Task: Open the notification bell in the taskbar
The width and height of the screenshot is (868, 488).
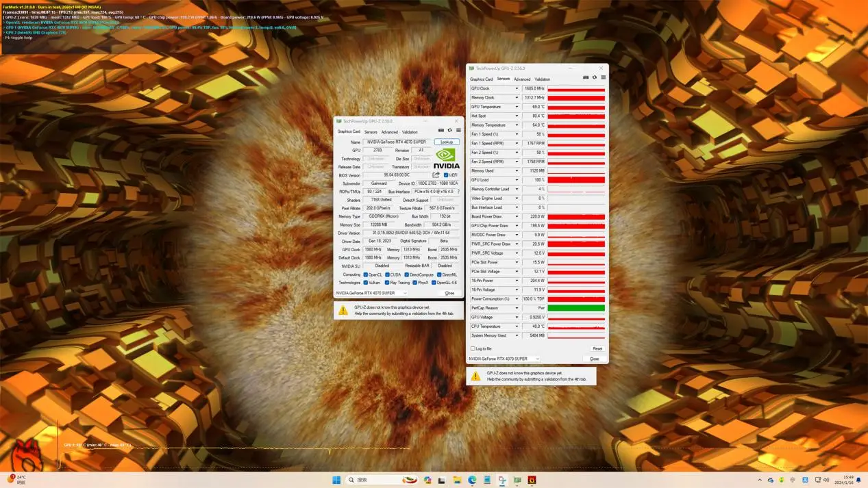Action: point(858,480)
